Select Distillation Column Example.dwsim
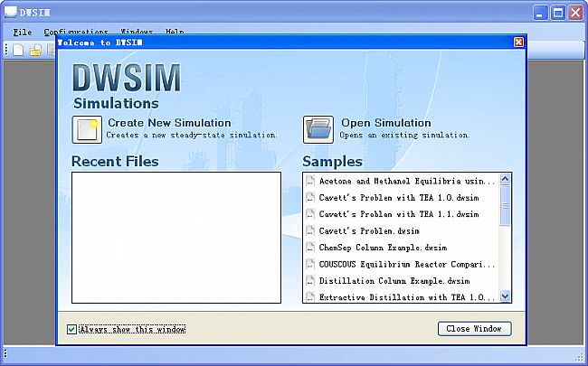588x366 pixels. coord(394,280)
